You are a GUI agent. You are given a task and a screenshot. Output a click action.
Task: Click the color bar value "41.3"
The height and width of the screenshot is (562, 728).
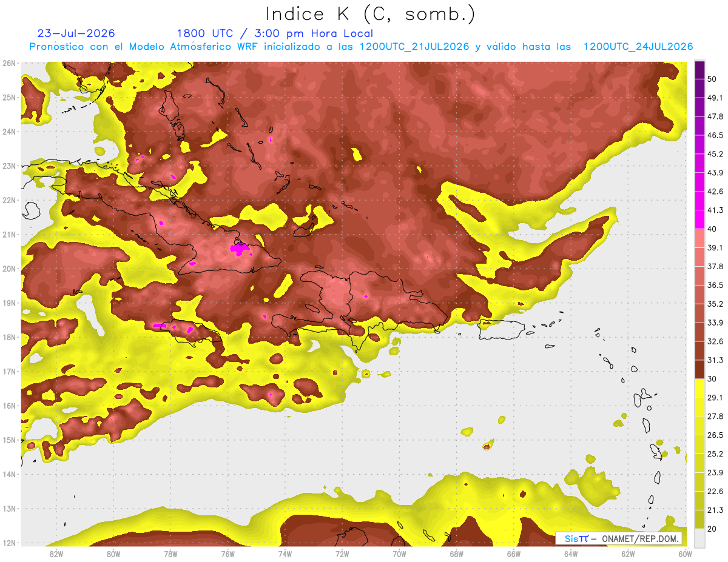715,210
